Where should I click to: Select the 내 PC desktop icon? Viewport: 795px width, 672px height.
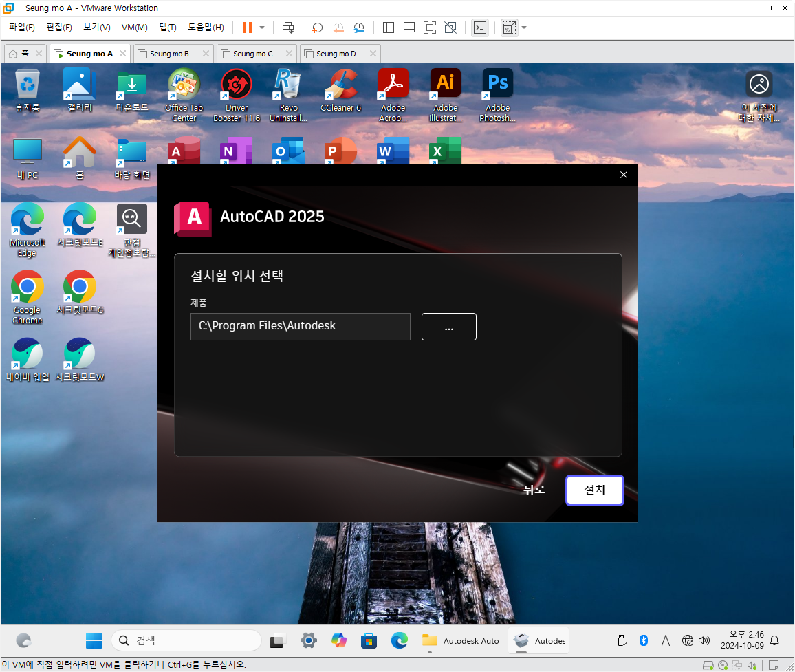[x=28, y=159]
